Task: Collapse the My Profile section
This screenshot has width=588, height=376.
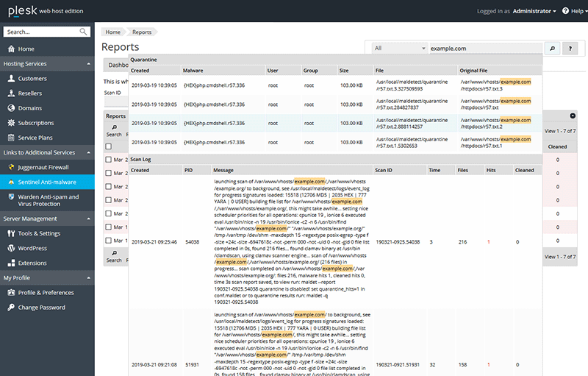Action: 88,278
